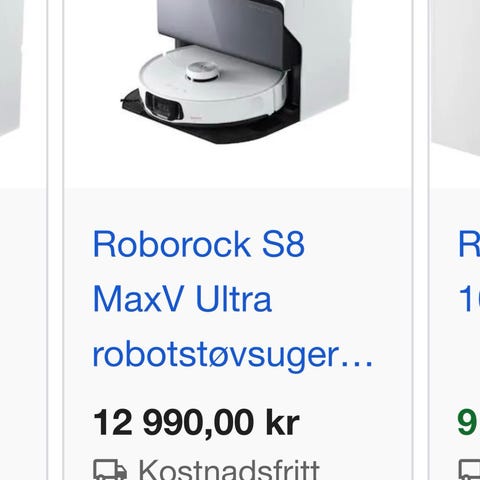Click the Kostnadsfritt shipping text
This screenshot has width=480, height=480.
pyautogui.click(x=229, y=470)
